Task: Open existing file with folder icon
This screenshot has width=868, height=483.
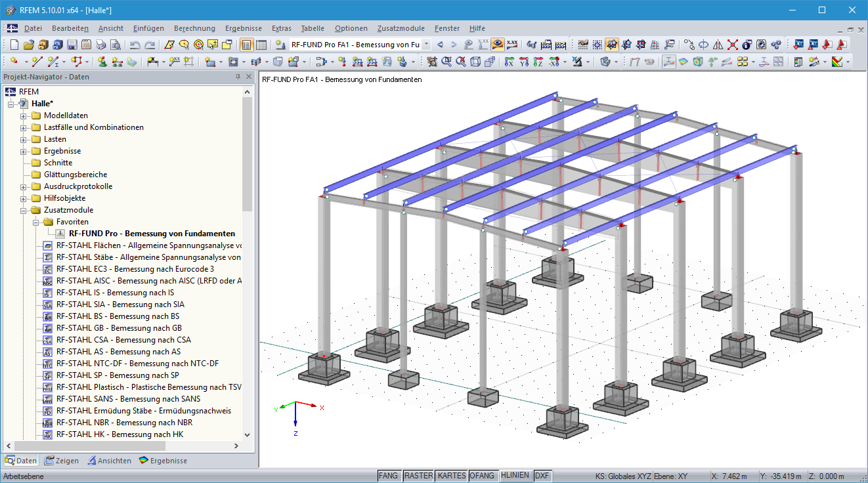Action: (x=29, y=45)
